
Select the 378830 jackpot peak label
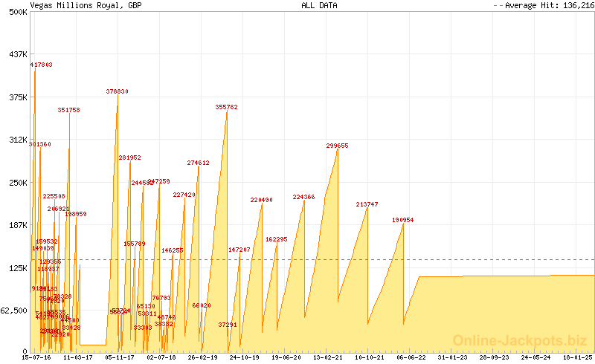[118, 91]
